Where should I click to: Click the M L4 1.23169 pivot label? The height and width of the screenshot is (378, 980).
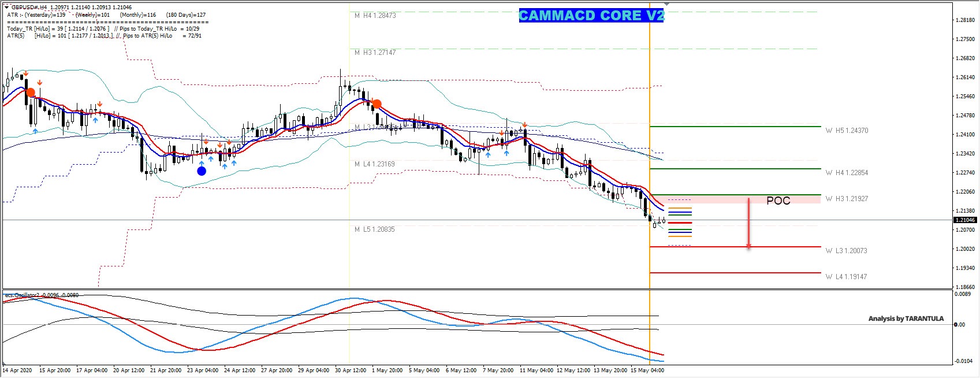pyautogui.click(x=375, y=164)
